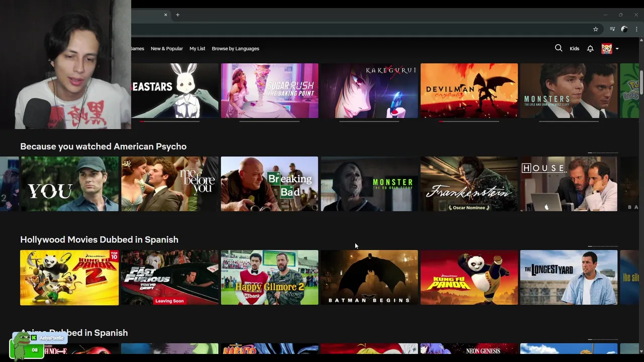644x362 pixels.
Task: Click Kakegurui watch progress bar
Action: [x=369, y=121]
